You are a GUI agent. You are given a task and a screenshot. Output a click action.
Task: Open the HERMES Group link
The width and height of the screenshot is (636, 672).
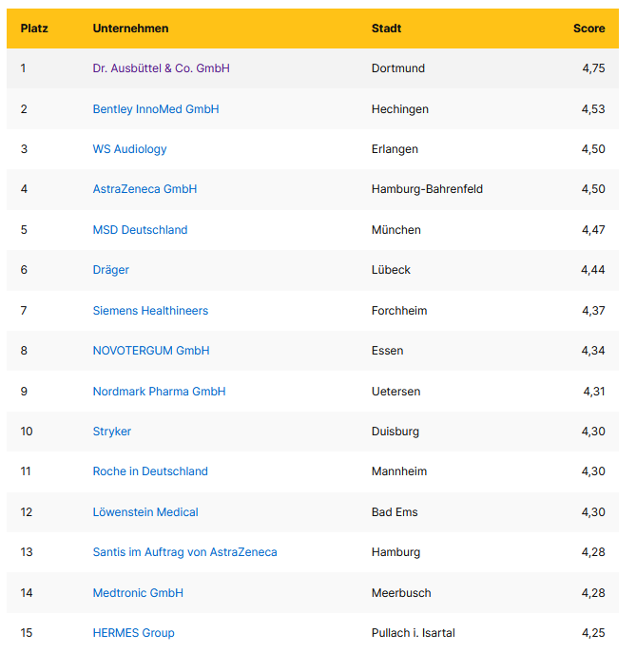pos(134,633)
